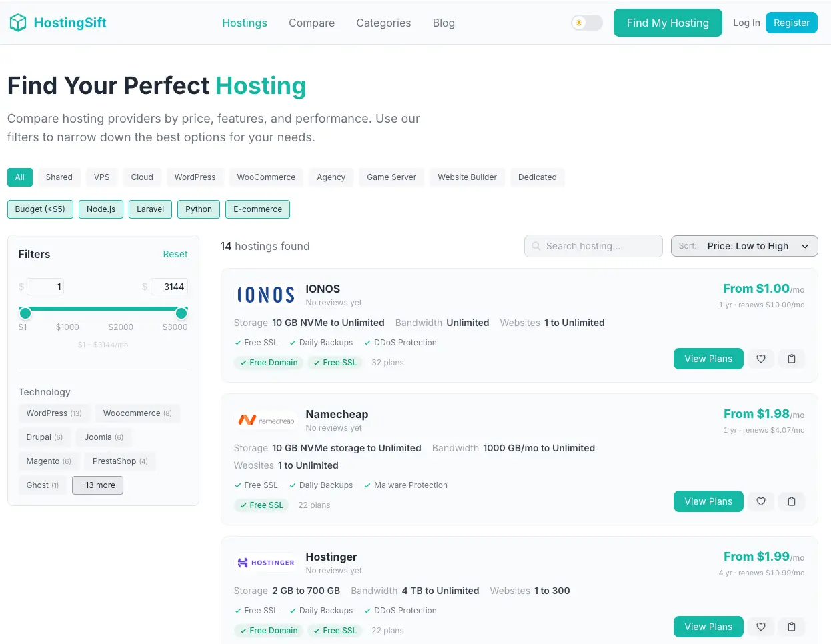Select the VPS category tab
Image resolution: width=831 pixels, height=644 pixels.
pos(102,177)
